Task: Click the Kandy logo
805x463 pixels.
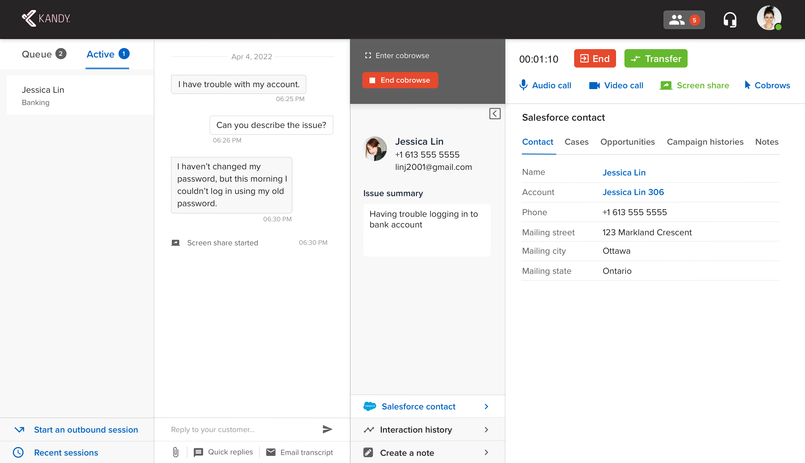Action: pos(46,18)
